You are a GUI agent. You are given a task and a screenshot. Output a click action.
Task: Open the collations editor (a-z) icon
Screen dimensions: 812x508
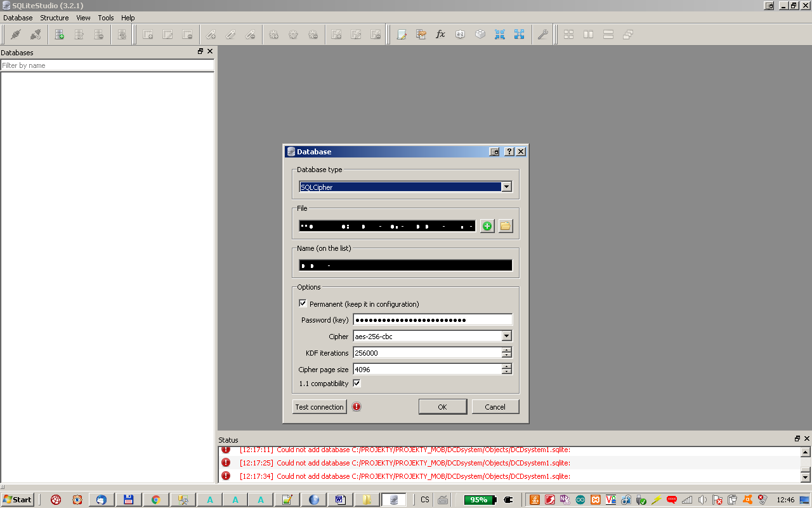(461, 34)
